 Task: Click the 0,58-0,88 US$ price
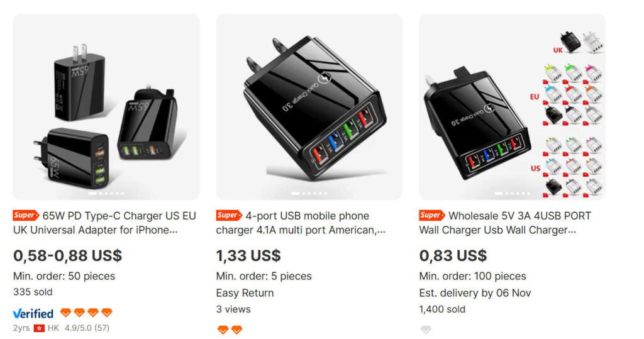click(67, 255)
